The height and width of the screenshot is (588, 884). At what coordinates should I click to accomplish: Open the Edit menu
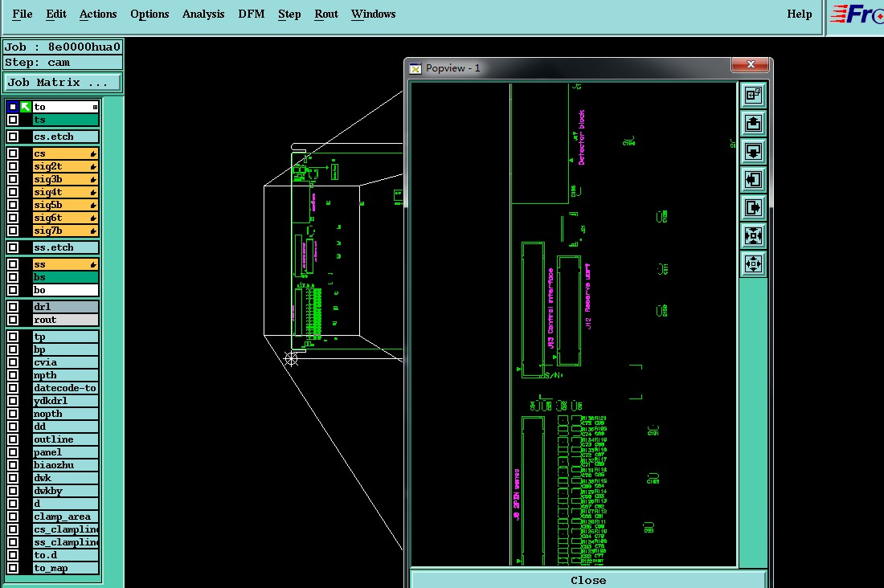click(55, 14)
